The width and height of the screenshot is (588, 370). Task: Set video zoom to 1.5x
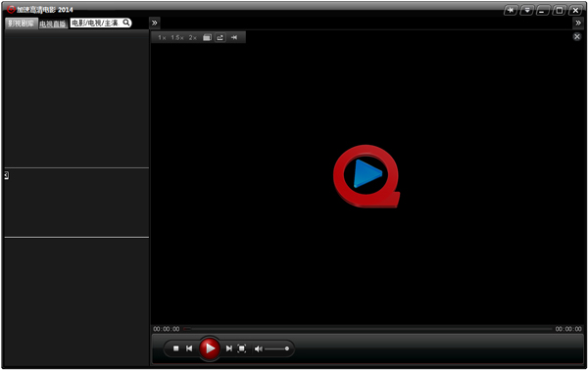[x=177, y=38]
